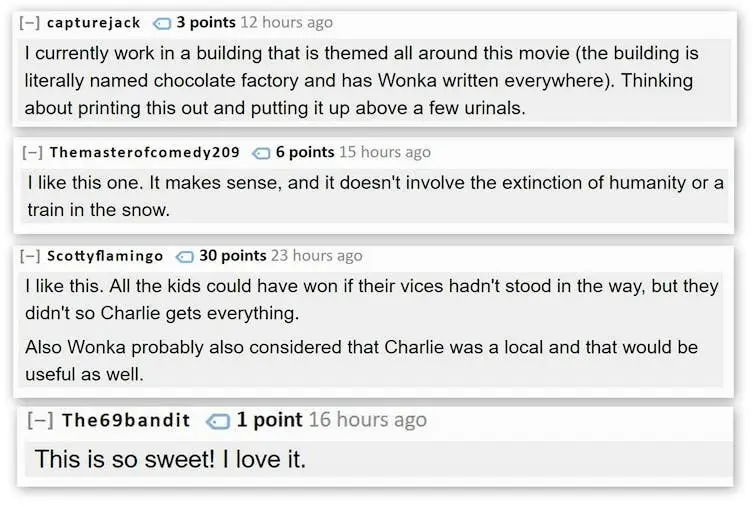Click the '12 hours ago' timestamp

tap(287, 22)
